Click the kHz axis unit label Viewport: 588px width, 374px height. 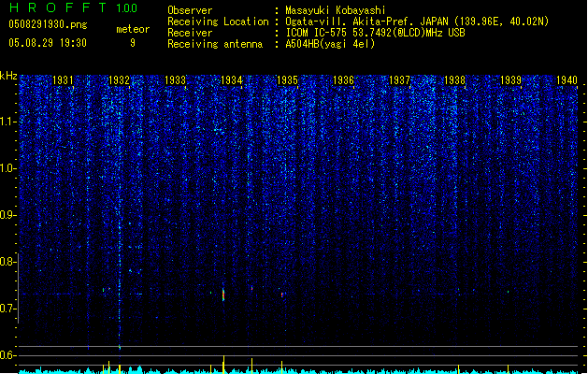(8, 76)
